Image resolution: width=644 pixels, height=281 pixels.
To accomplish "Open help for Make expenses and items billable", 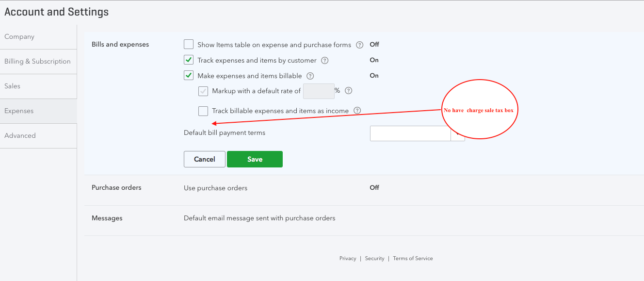I will pos(311,76).
